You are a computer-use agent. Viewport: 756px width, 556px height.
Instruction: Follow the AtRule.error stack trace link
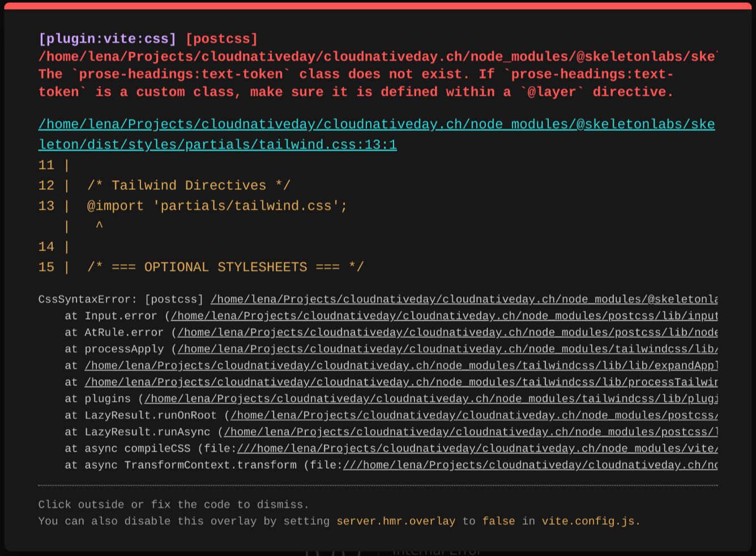click(x=447, y=332)
